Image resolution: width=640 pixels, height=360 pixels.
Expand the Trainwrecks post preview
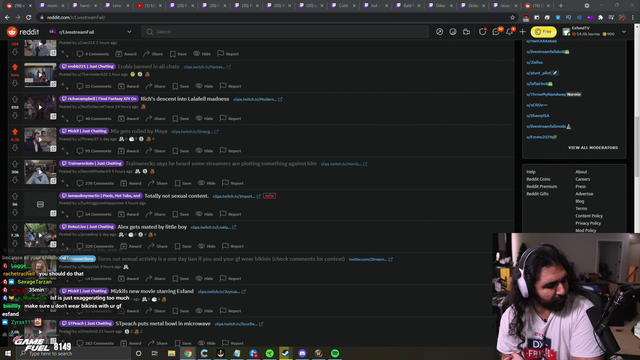(x=65, y=183)
